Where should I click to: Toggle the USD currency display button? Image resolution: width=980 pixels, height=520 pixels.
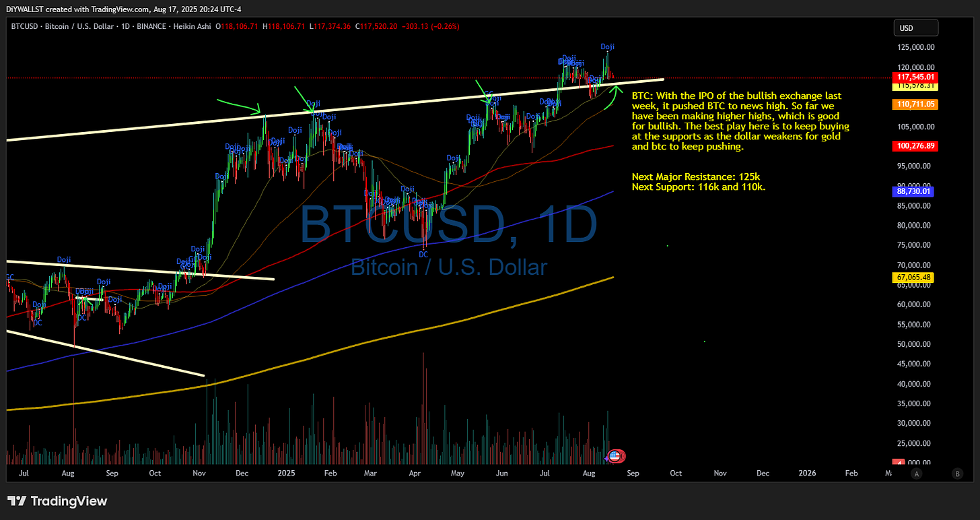click(x=915, y=28)
